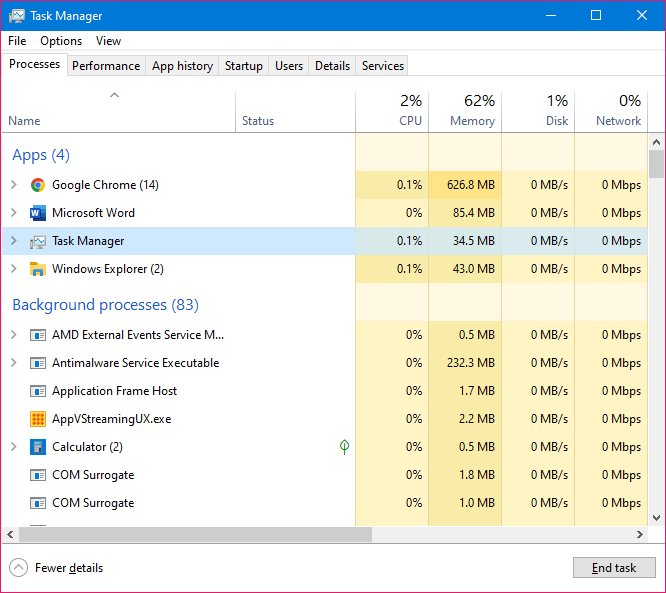Image resolution: width=666 pixels, height=593 pixels.
Task: Click the Fewer details link
Action: tap(69, 568)
